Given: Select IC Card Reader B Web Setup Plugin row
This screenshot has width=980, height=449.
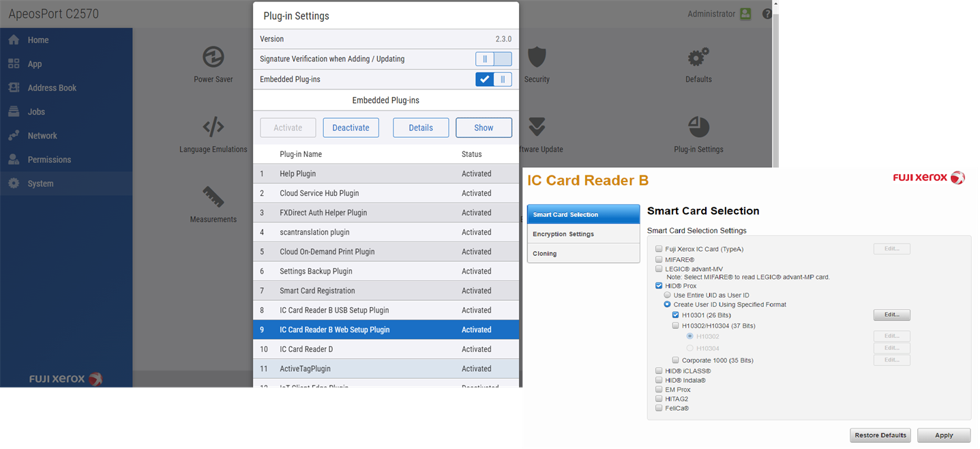Looking at the screenshot, I should coord(386,330).
